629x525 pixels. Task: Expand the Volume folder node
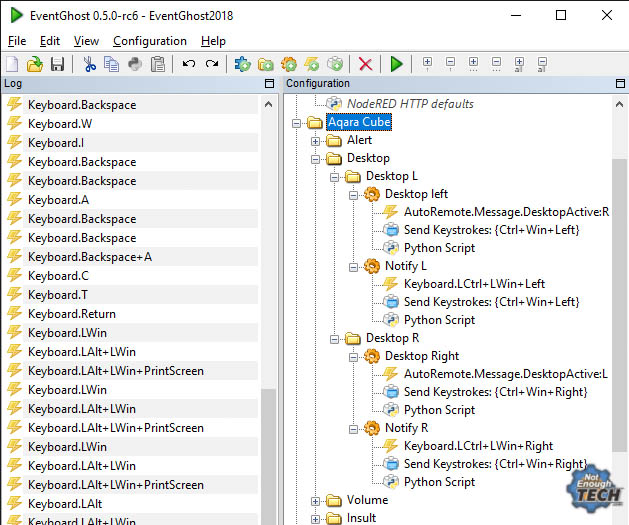[316, 500]
